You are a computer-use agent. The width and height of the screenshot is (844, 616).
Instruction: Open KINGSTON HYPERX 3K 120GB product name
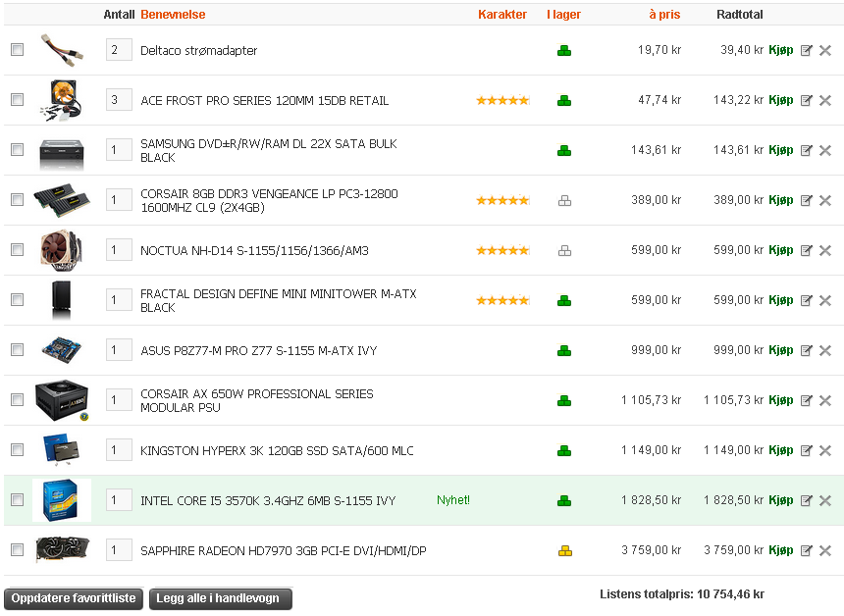pyautogui.click(x=277, y=451)
